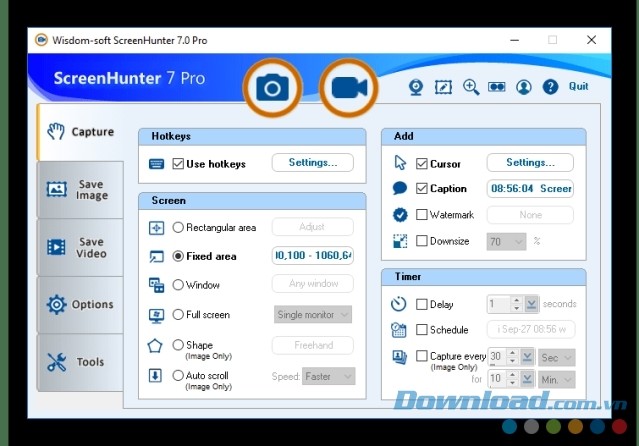Enable the Downsize checkbox
639x446 pixels.
click(421, 241)
